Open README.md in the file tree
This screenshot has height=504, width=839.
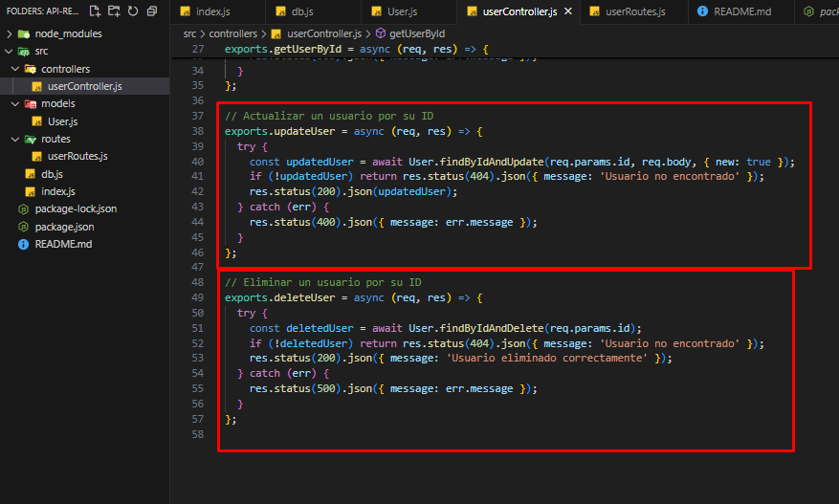[x=84, y=244]
